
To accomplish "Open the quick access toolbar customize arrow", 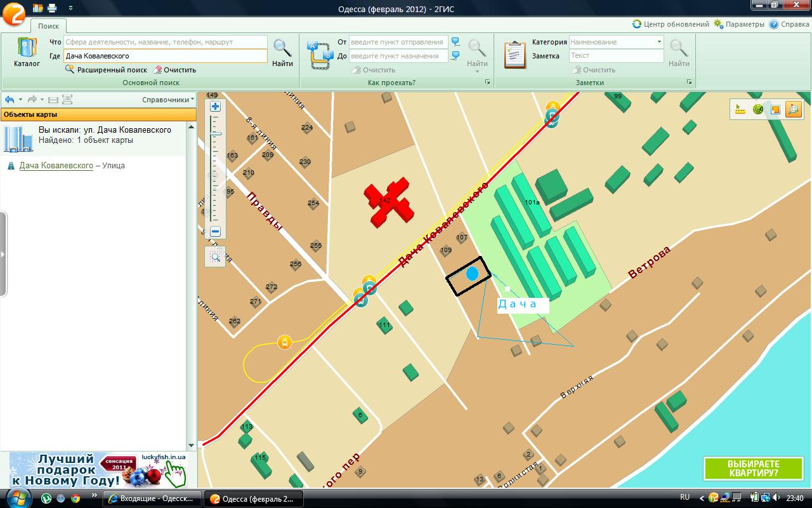I will 70,8.
